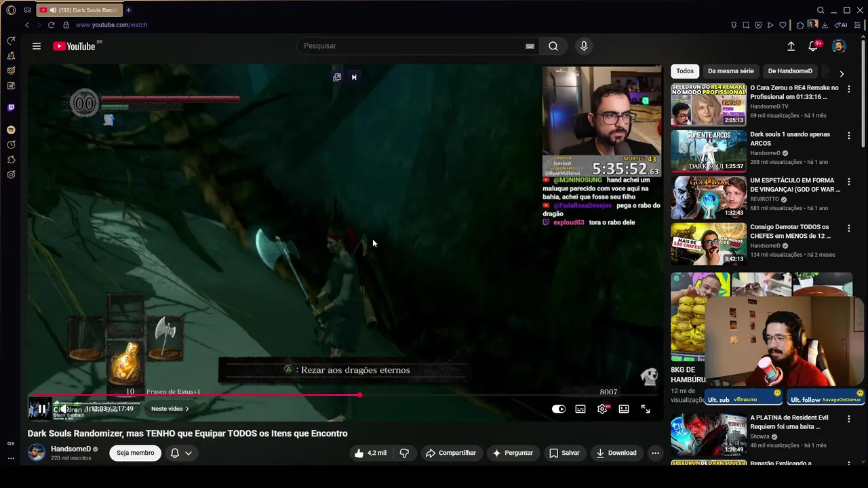Click the Compartilhar button

click(451, 453)
